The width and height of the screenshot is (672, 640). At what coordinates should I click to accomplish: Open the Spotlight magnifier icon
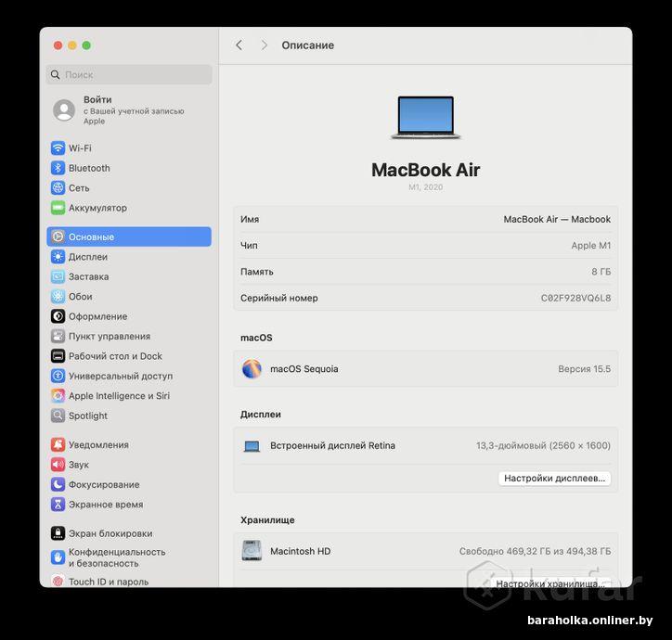[x=58, y=416]
